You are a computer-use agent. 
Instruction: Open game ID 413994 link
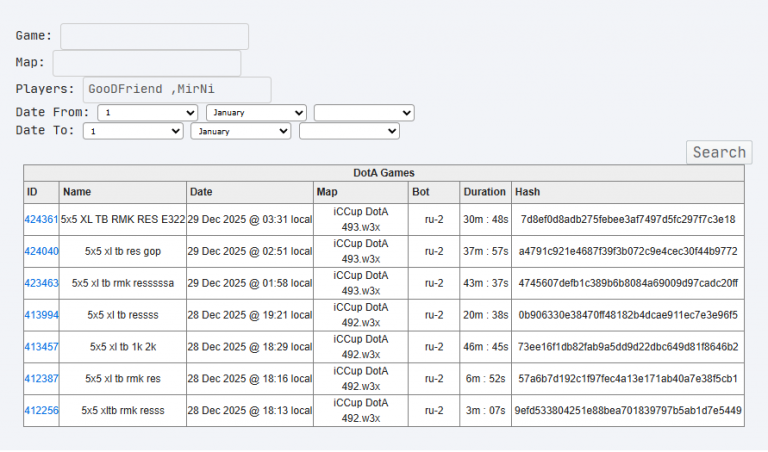point(42,315)
